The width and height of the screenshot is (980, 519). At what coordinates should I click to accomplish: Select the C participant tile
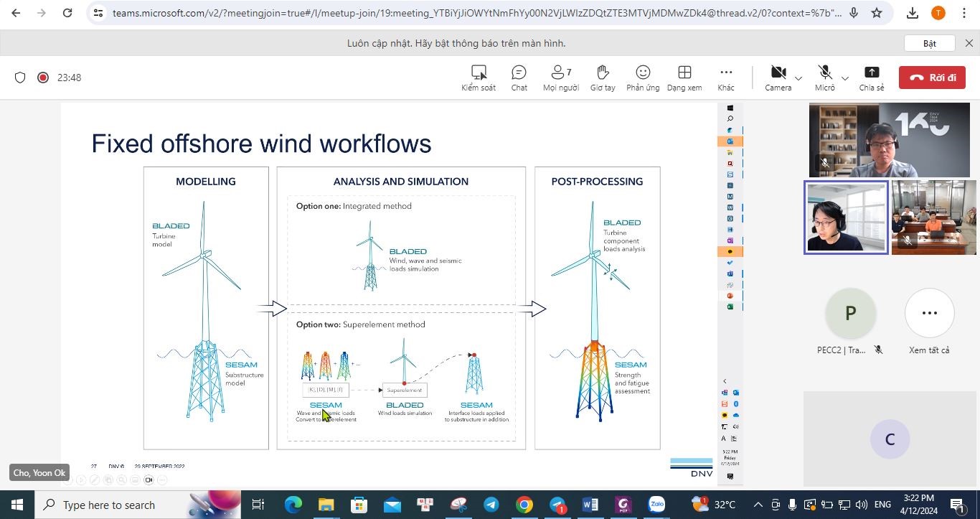[890, 439]
